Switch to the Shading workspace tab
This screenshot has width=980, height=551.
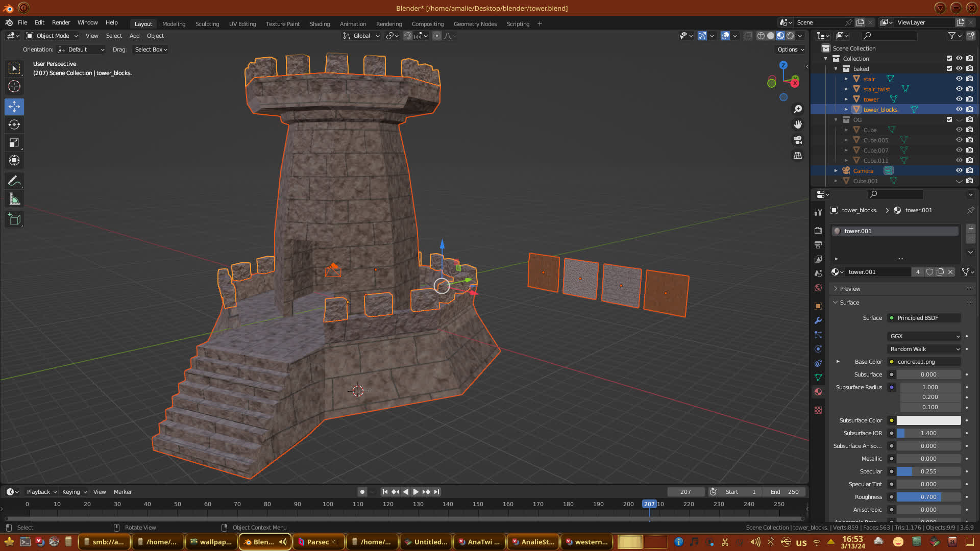pyautogui.click(x=320, y=24)
